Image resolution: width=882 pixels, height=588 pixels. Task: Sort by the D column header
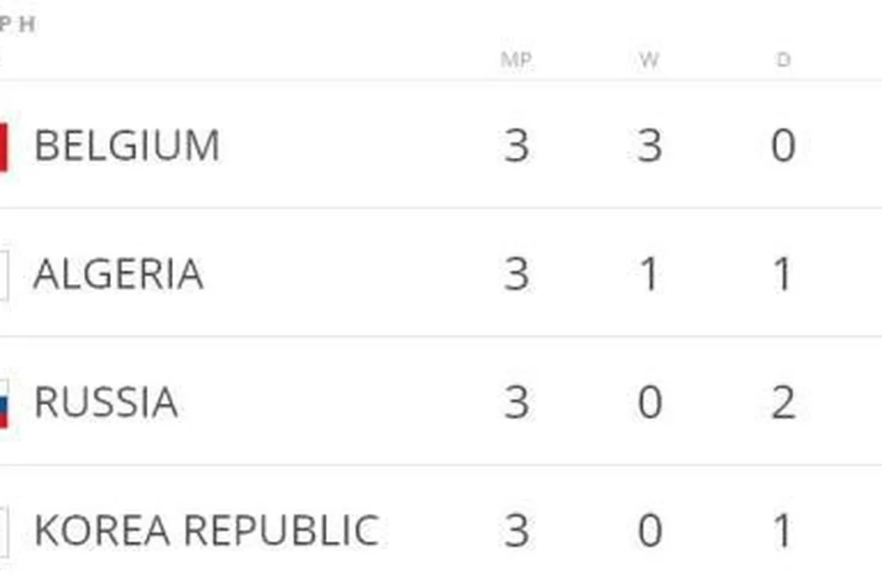pos(783,60)
